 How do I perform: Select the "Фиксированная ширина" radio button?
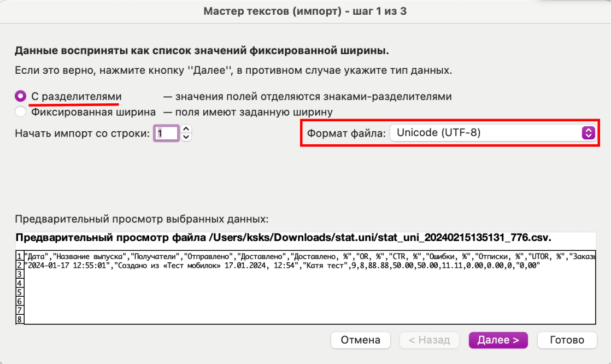tap(20, 111)
